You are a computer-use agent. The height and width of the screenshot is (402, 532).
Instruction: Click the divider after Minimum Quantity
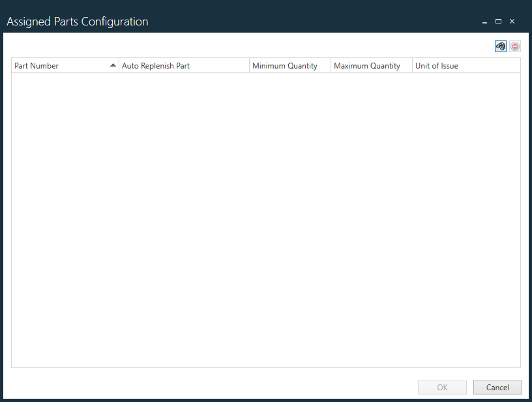coord(331,65)
